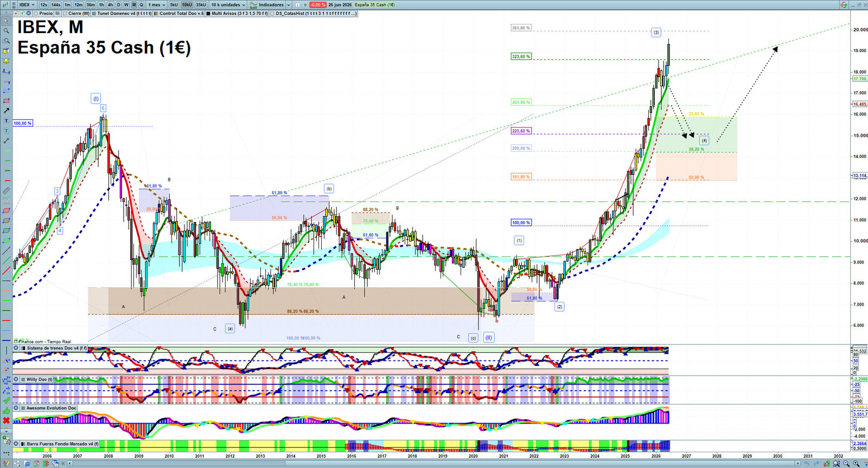Open the three-dots more options menu
The width and height of the screenshot is (868, 468).
6,454
